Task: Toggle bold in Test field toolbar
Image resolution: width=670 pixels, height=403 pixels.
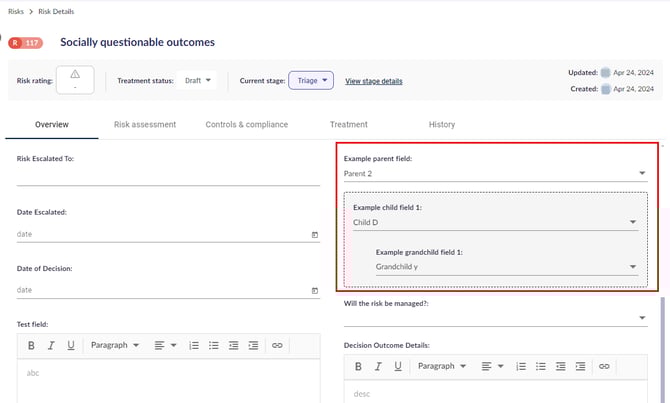Action: click(31, 345)
